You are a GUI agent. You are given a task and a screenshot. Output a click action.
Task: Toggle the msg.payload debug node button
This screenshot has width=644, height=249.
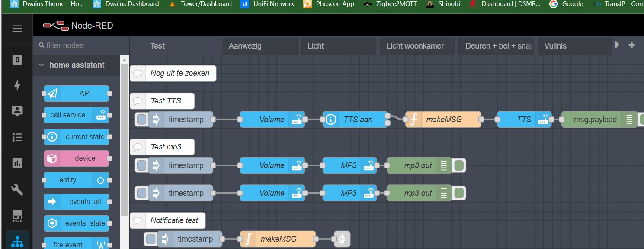[x=641, y=120]
